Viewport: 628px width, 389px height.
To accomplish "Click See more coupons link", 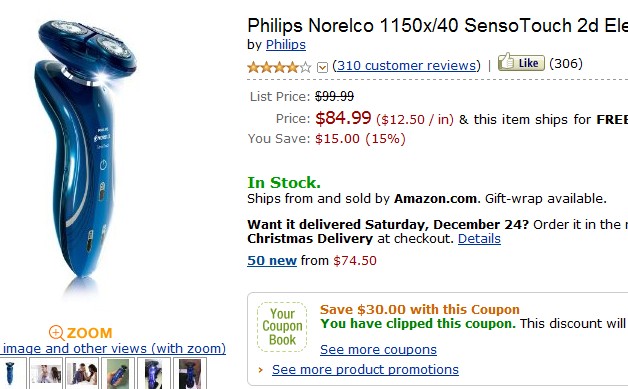I will 378,349.
